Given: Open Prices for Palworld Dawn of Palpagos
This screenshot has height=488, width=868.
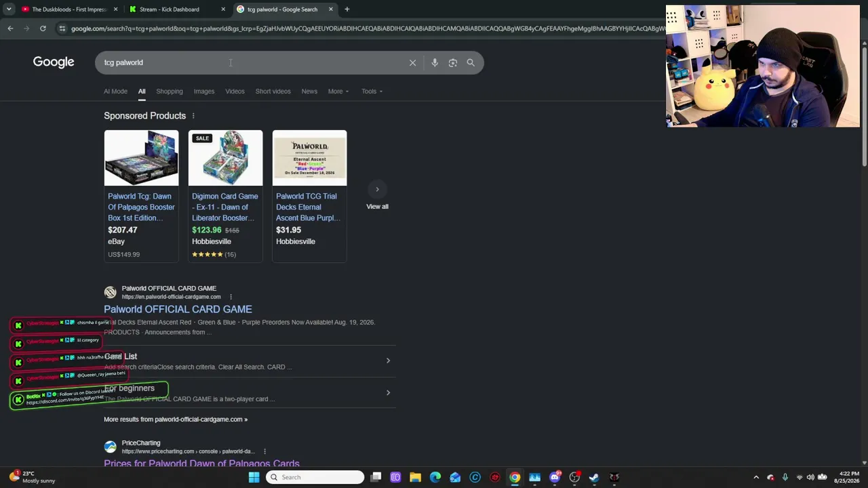Looking at the screenshot, I should pos(201,464).
